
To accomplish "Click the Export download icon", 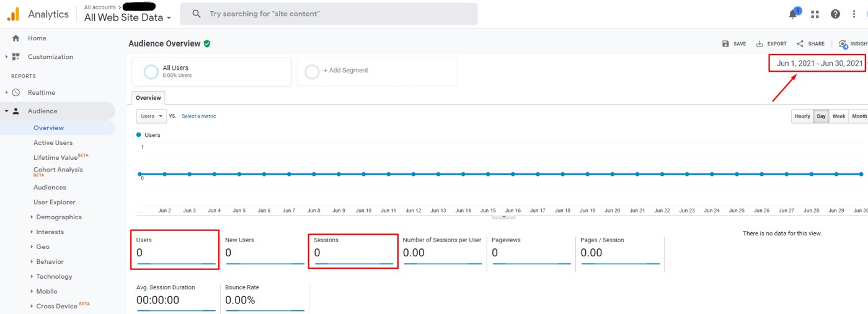I will (759, 44).
